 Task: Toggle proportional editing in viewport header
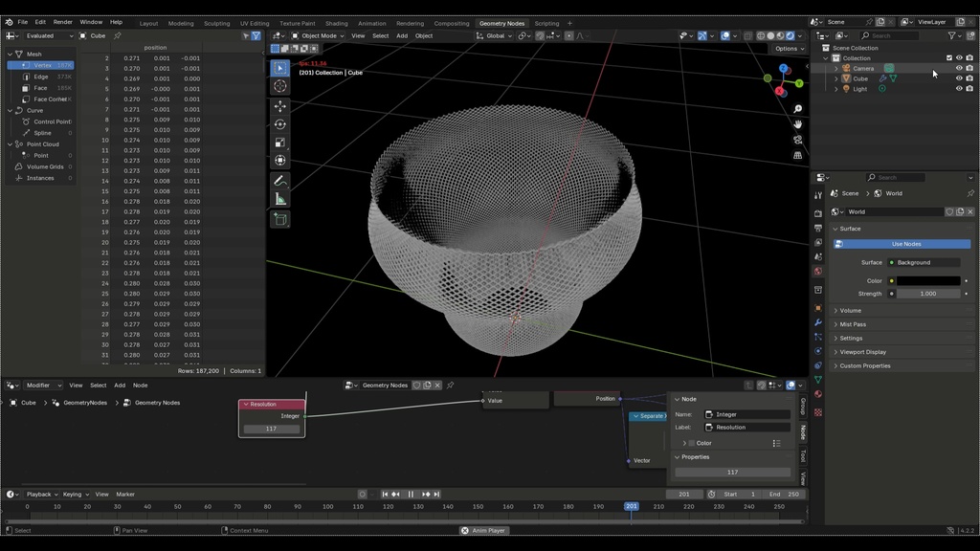coord(568,36)
